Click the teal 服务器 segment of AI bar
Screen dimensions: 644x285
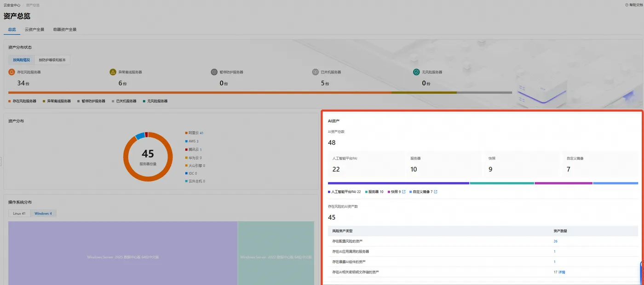coord(502,183)
